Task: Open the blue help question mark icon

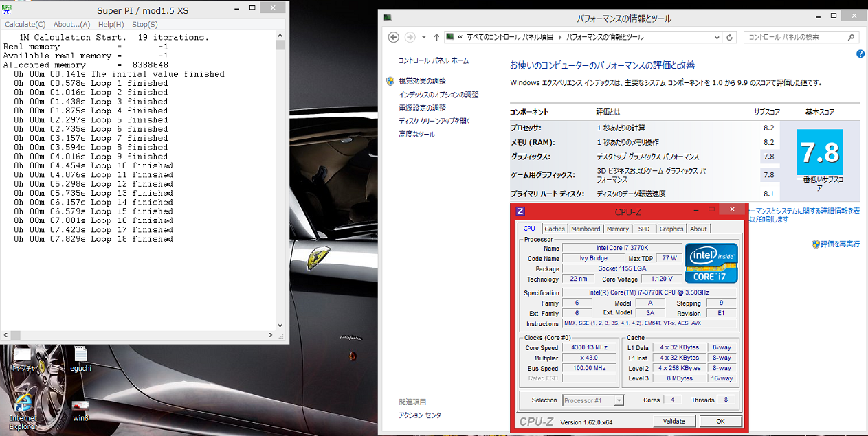Action: pyautogui.click(x=860, y=54)
